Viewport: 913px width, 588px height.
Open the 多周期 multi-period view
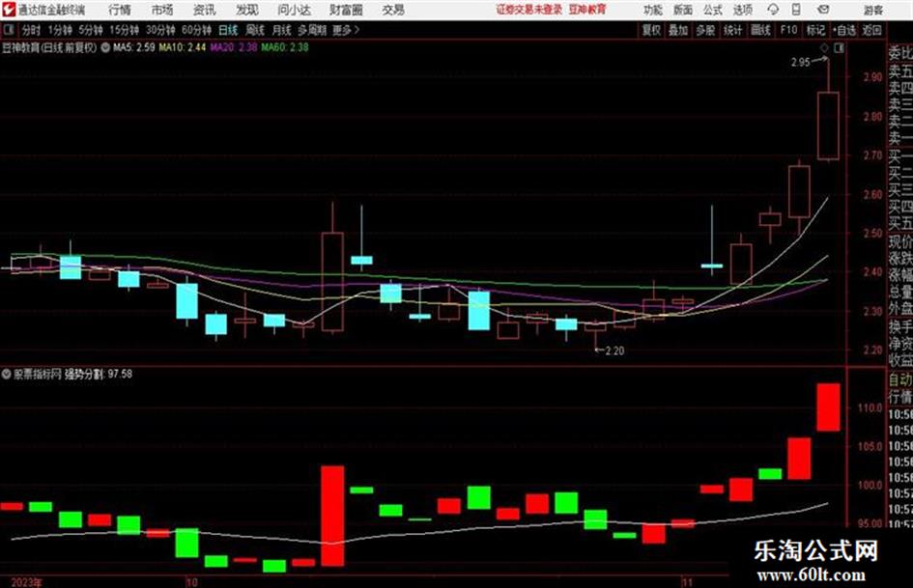(x=312, y=30)
